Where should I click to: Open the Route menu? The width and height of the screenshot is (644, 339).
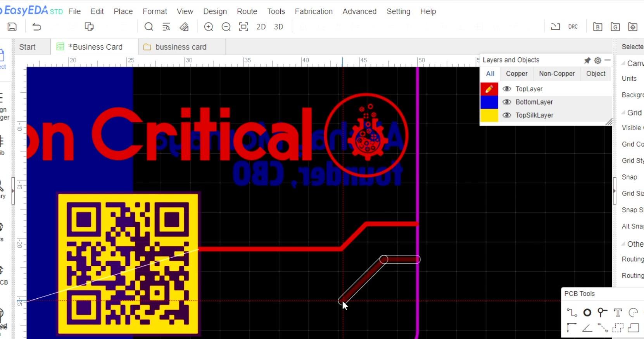coord(247,11)
